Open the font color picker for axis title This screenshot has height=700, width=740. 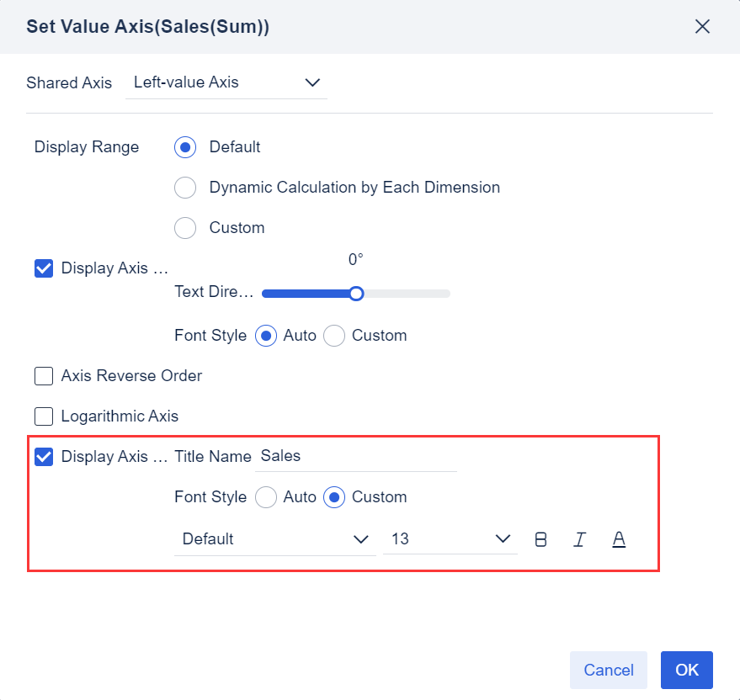(619, 539)
